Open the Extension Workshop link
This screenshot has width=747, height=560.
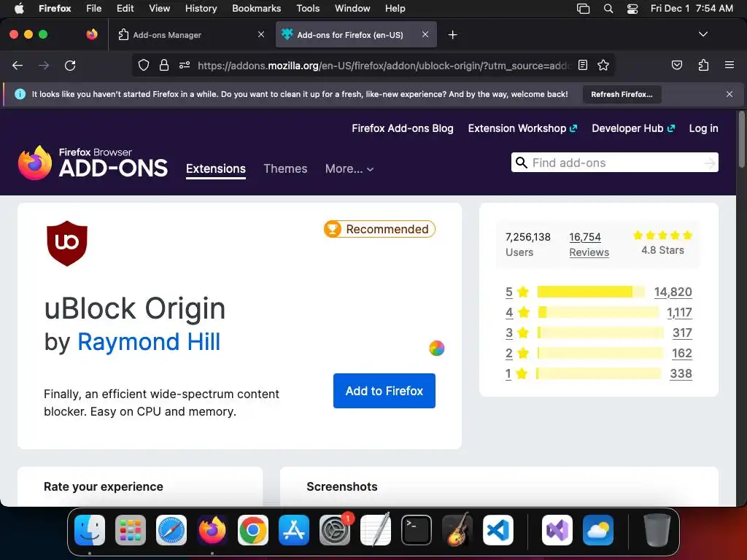tap(522, 128)
